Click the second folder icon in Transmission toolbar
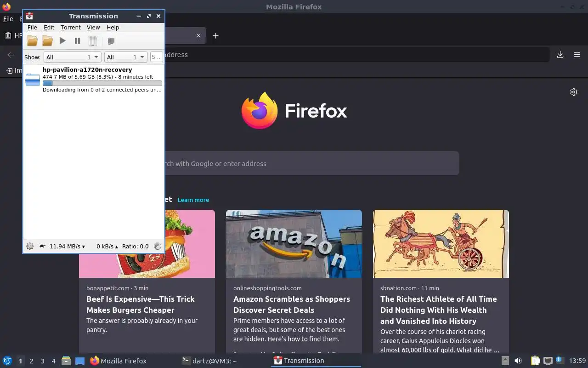The height and width of the screenshot is (368, 588). 47,41
